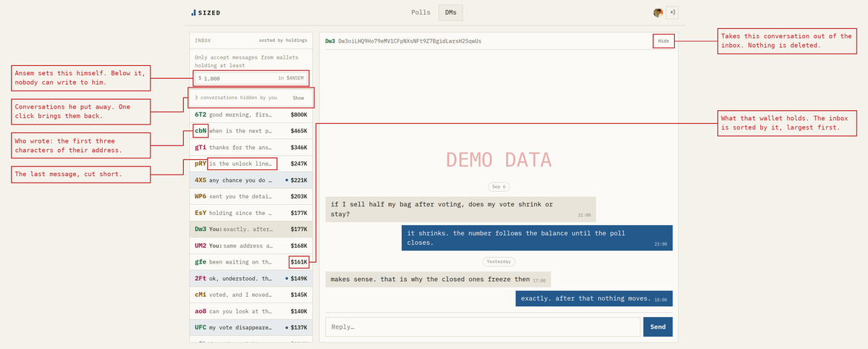Click message 'makes sense. that is why'
The height and width of the screenshot is (349, 868).
point(438,279)
